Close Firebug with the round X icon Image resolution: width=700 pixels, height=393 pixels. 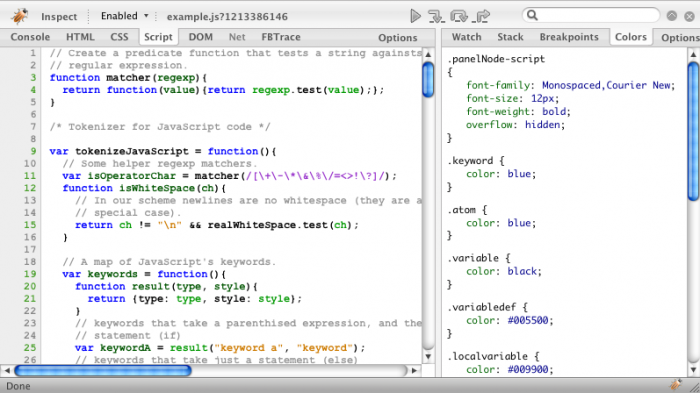[x=689, y=16]
